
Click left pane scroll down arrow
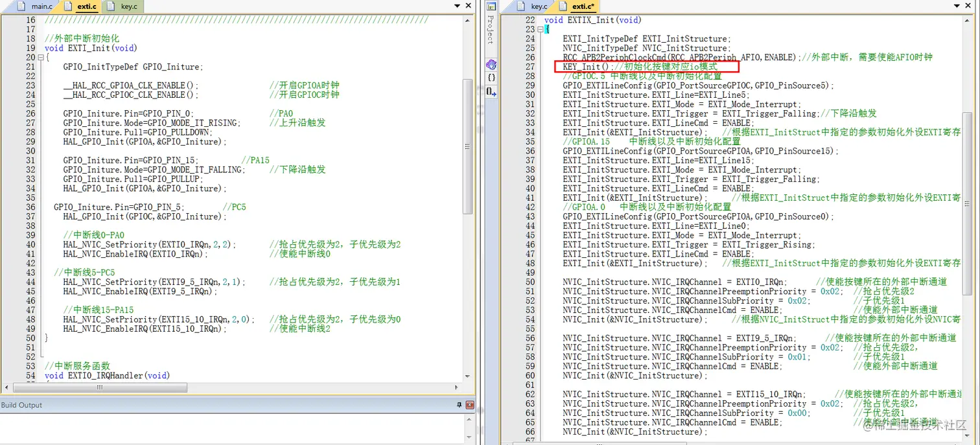469,376
